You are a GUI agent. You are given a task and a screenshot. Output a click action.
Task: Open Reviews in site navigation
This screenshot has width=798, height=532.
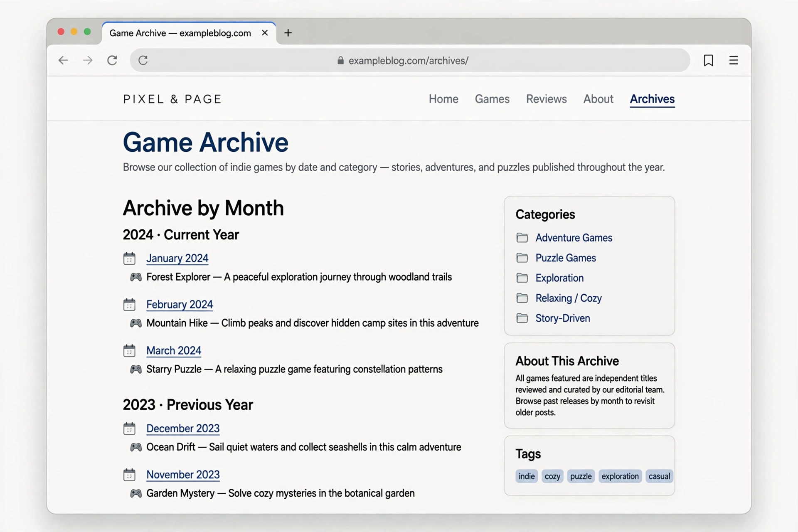pos(546,99)
